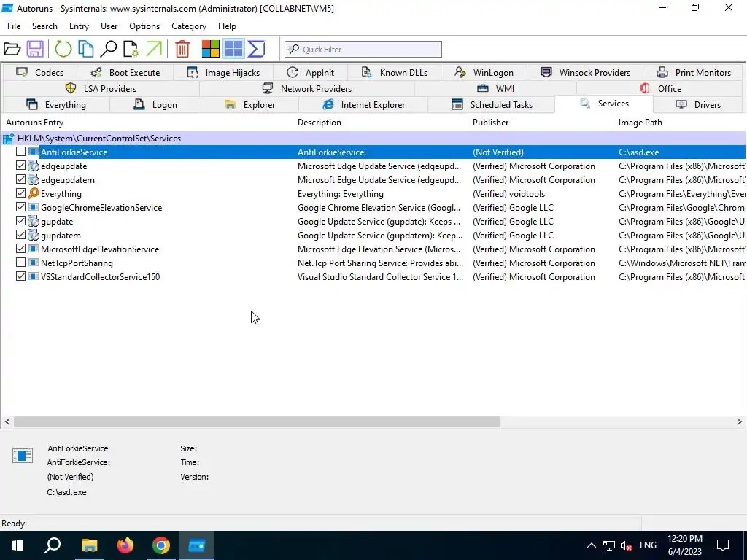Sort by the Image Path column header
The image size is (747, 560).
680,122
